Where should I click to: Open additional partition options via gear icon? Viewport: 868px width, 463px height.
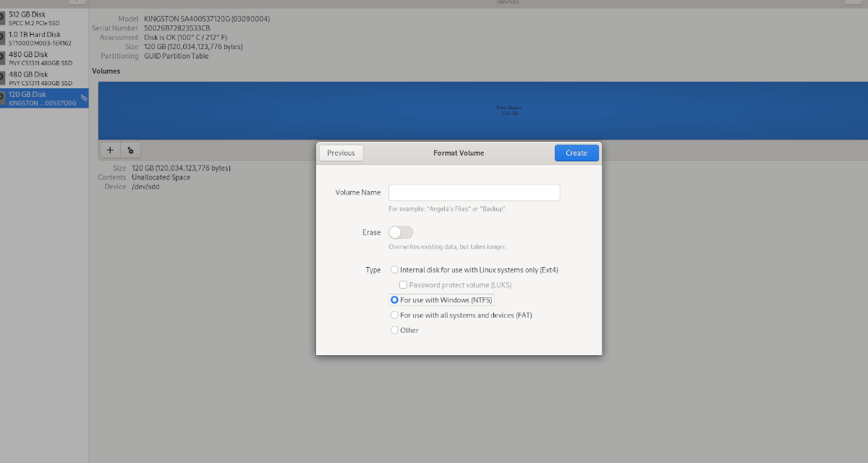[x=129, y=150]
